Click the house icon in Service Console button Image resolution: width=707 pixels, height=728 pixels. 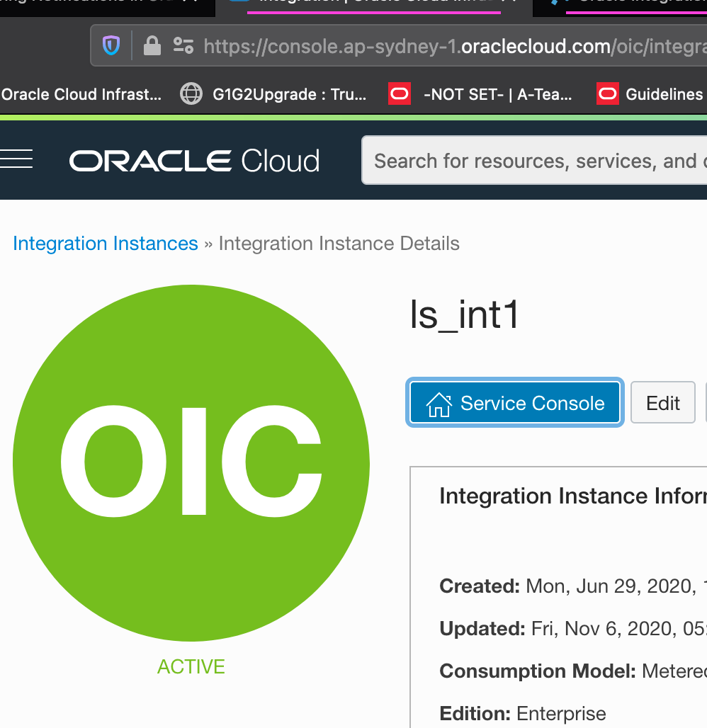[439, 404]
